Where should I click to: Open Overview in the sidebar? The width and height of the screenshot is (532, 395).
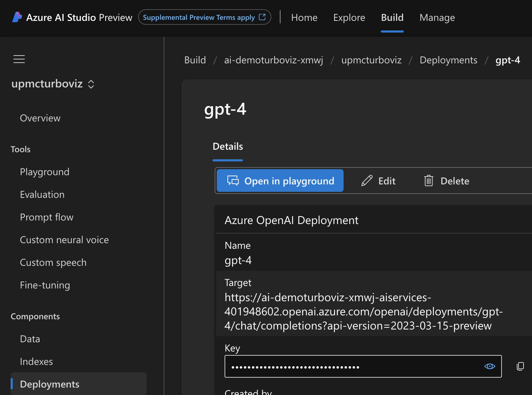coord(40,118)
